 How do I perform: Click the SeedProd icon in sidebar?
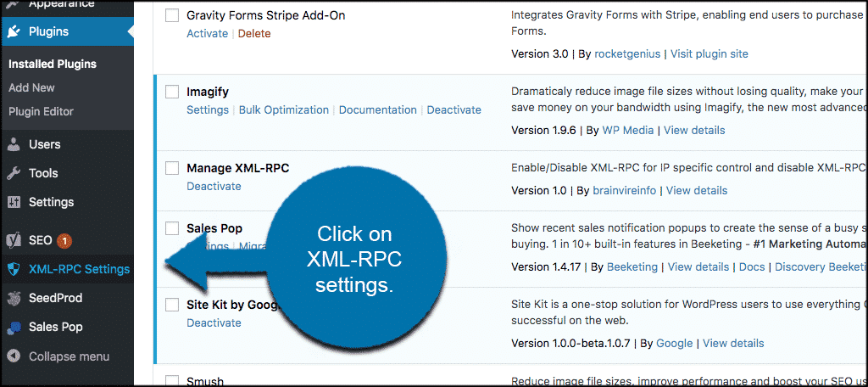(x=14, y=298)
